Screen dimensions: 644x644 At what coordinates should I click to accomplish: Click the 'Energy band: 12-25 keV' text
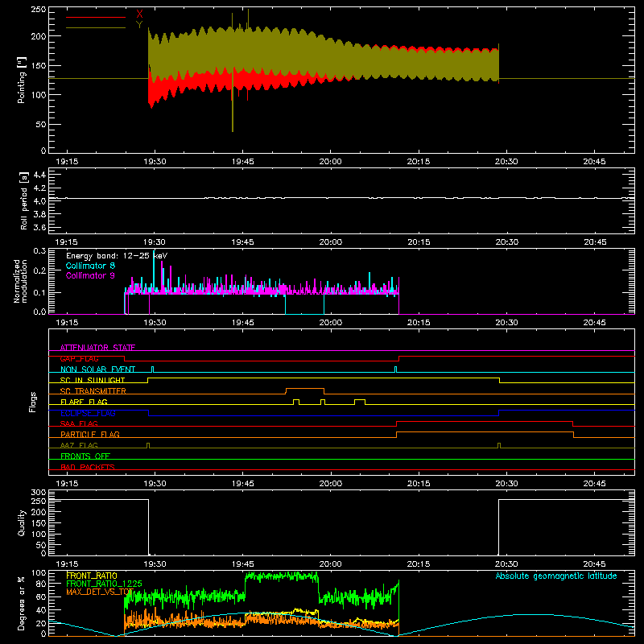[x=117, y=256]
